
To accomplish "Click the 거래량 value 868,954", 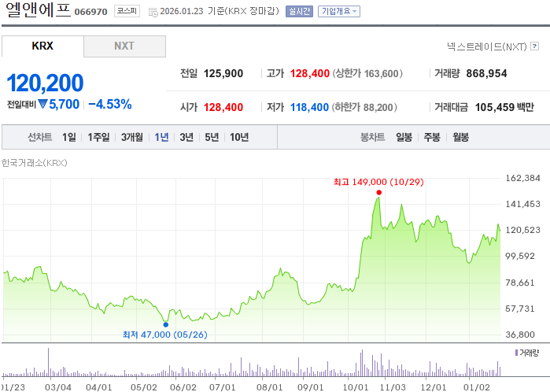I will point(486,73).
